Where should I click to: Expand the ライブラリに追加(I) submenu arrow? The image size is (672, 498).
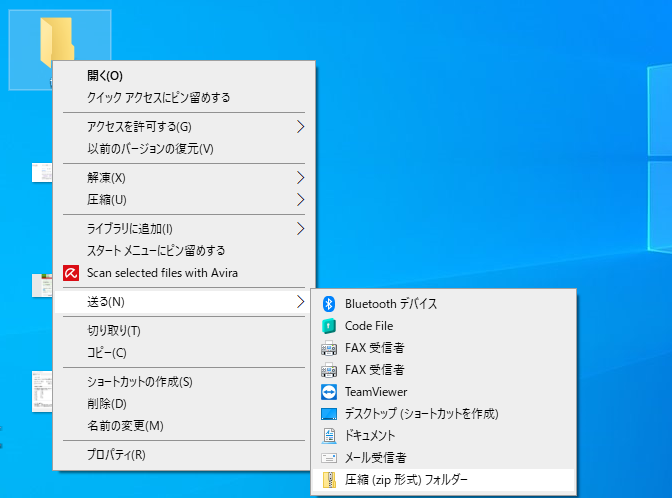click(300, 228)
